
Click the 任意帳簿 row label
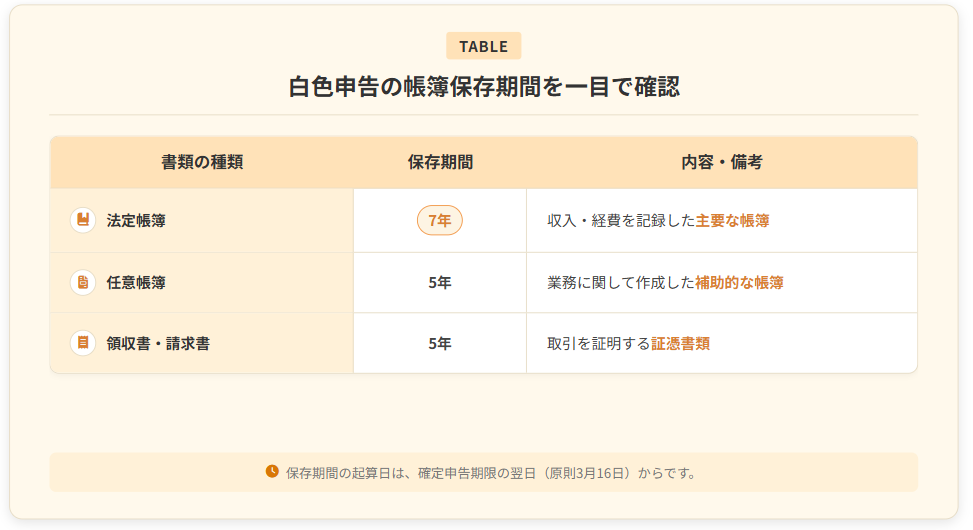click(x=136, y=283)
